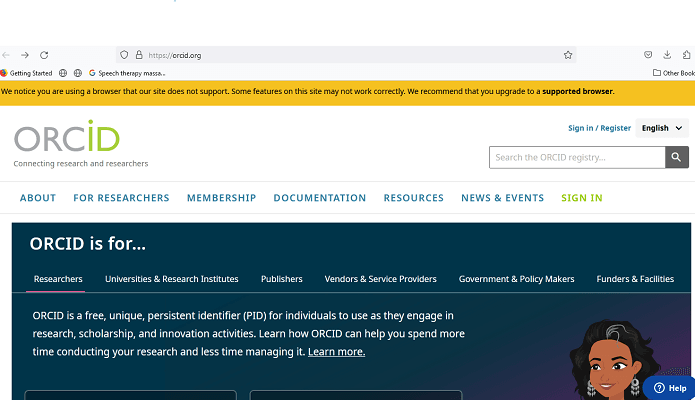Click the green SIGN IN menu item

pyautogui.click(x=582, y=198)
